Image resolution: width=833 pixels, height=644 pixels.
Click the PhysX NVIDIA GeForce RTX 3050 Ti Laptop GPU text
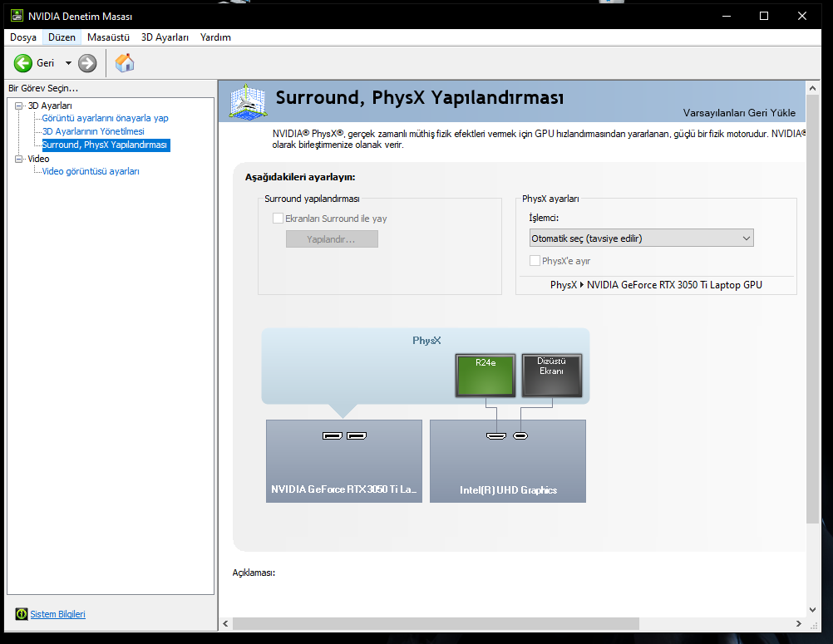click(x=656, y=285)
